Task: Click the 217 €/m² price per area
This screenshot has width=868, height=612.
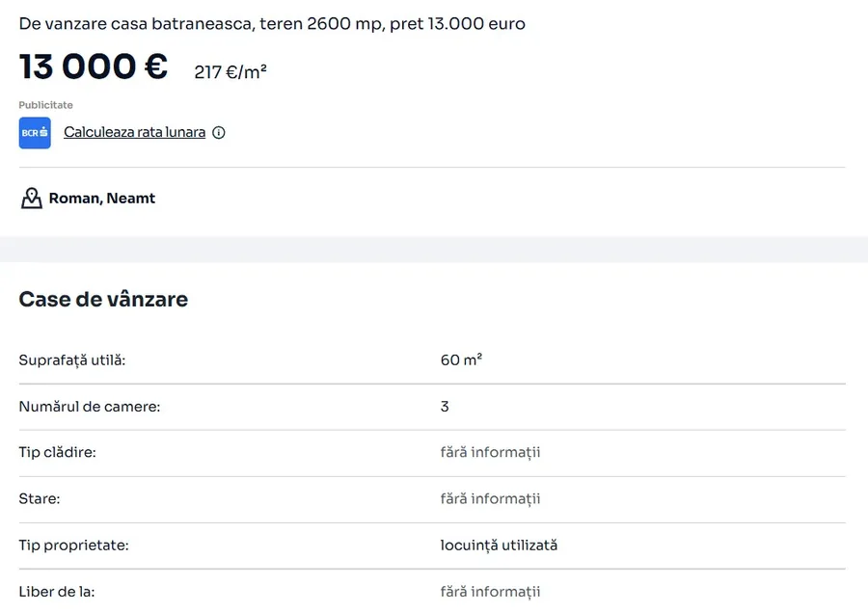Action: pyautogui.click(x=231, y=72)
